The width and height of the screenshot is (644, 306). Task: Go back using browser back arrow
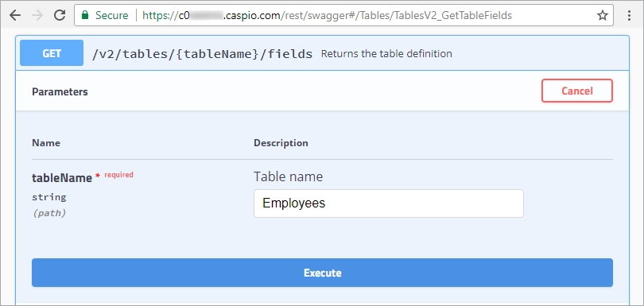15,16
